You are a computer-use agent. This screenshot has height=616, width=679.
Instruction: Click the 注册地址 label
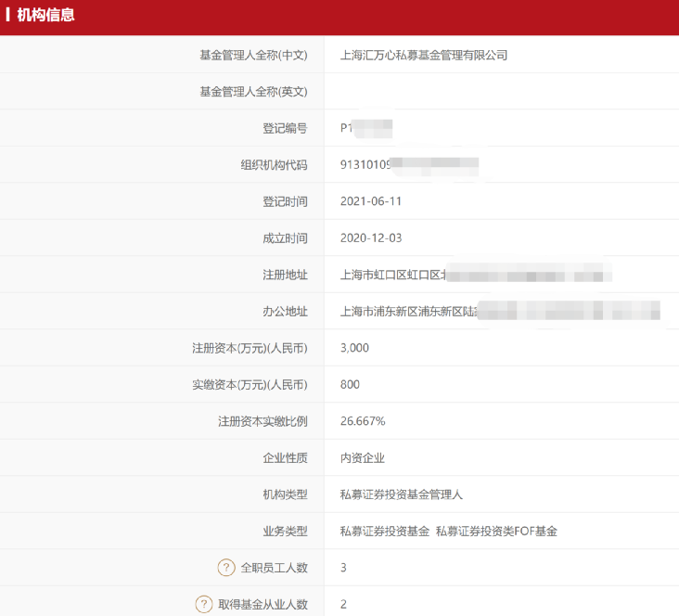[x=285, y=275]
